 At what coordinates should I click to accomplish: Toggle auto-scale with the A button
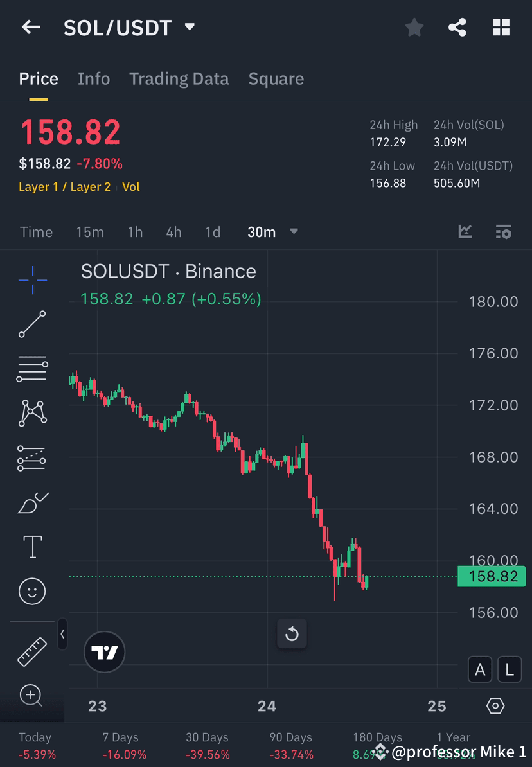480,669
